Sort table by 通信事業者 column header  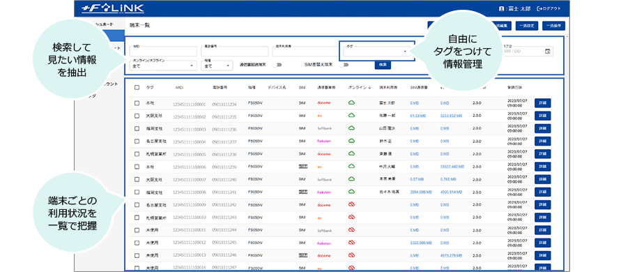pyautogui.click(x=326, y=87)
